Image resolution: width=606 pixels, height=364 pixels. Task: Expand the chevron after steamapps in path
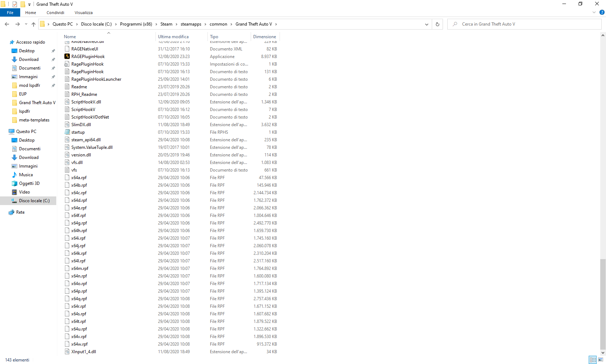[x=205, y=24]
